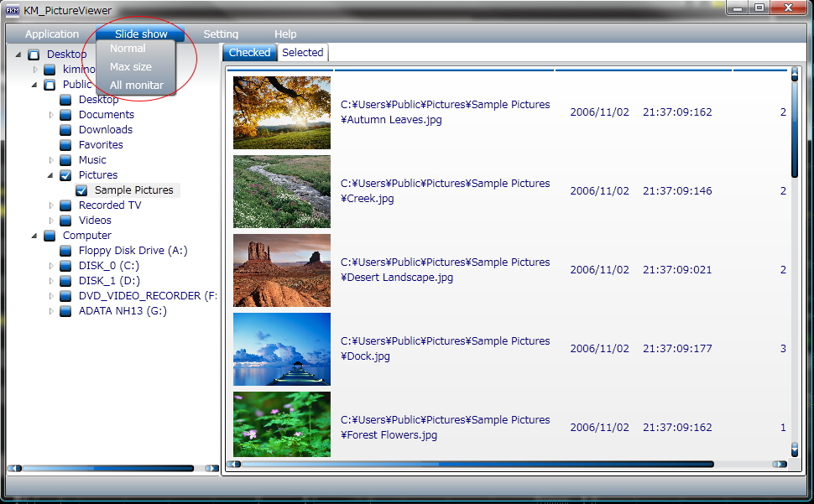Open the Setting menu

[x=221, y=34]
